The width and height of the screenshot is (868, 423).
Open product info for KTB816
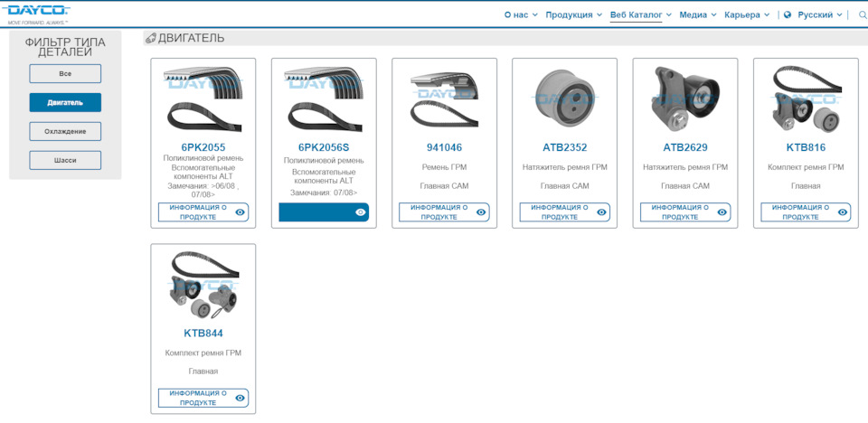806,212
